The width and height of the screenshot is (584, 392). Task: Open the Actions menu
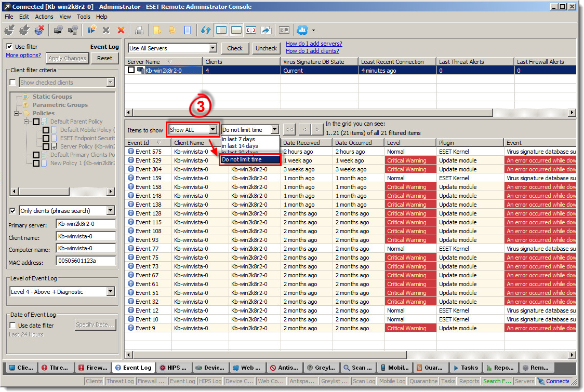44,17
